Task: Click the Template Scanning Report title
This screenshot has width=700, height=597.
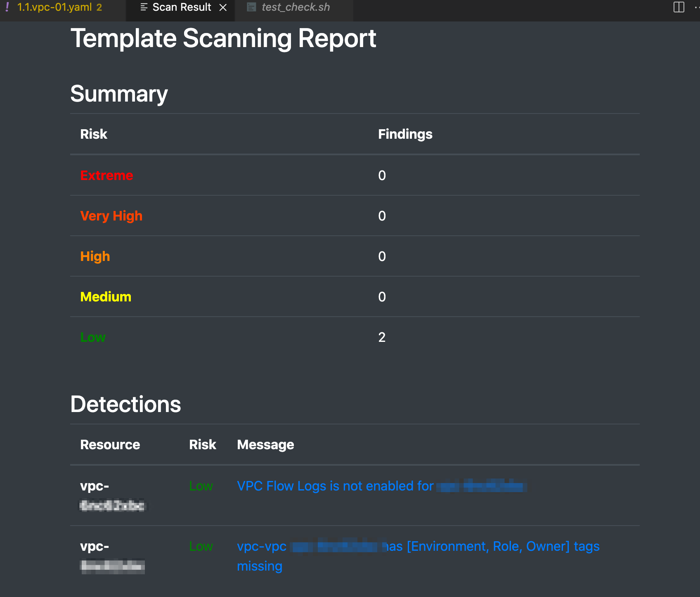Action: (x=223, y=38)
